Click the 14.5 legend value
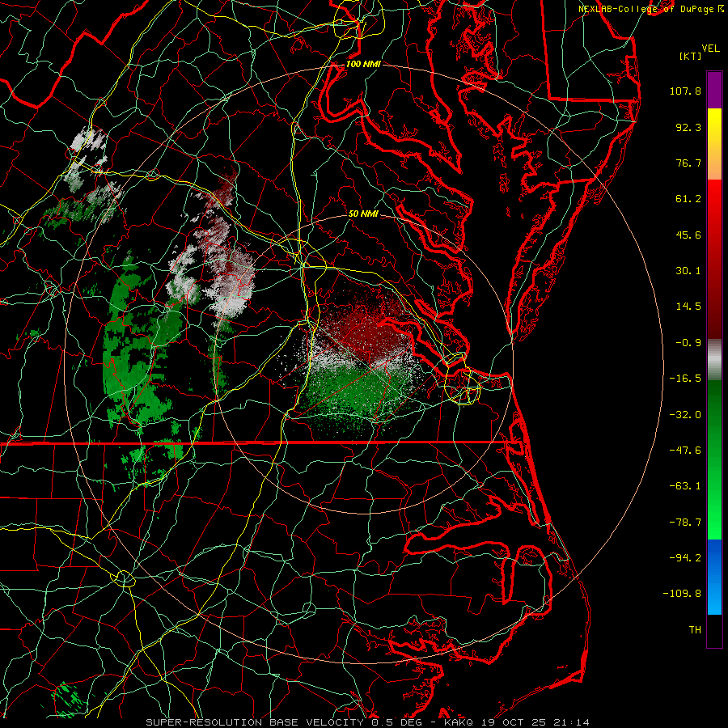This screenshot has width=728, height=728. point(688,307)
